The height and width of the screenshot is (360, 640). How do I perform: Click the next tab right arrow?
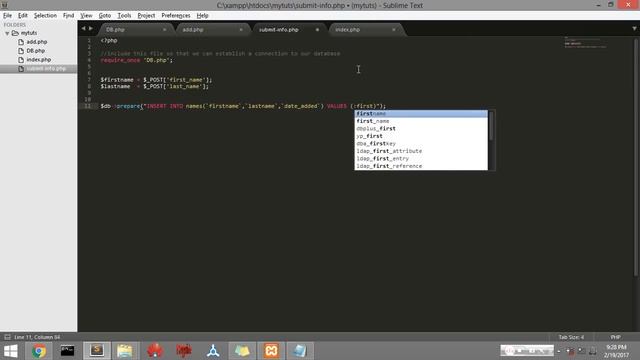click(91, 29)
